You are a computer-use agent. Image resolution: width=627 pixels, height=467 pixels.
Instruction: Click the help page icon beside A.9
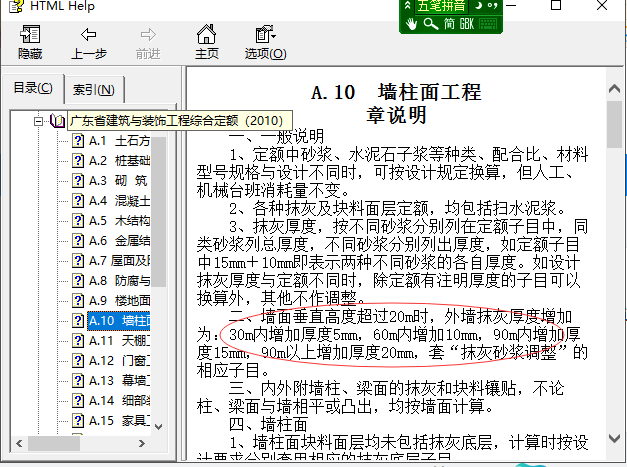[x=78, y=301]
